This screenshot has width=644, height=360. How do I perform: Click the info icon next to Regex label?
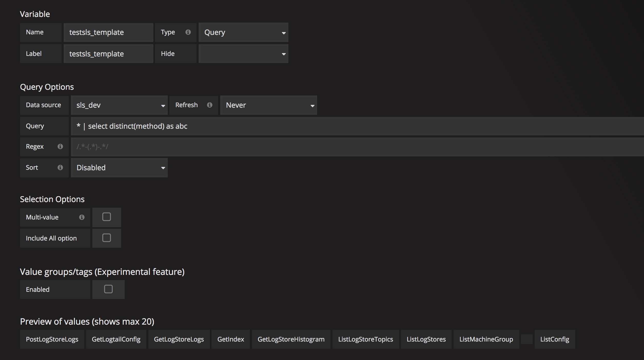[61, 146]
